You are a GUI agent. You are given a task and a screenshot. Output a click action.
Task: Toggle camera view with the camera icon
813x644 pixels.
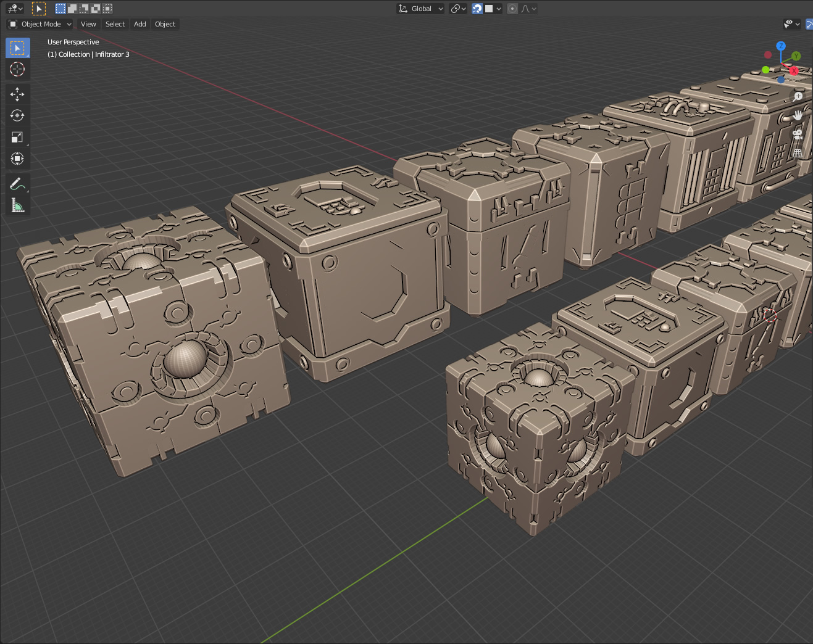pyautogui.click(x=798, y=134)
